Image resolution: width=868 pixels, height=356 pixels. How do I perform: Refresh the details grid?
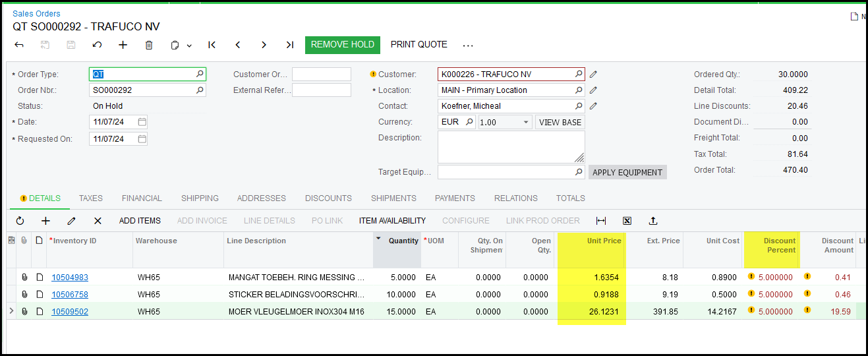click(20, 221)
